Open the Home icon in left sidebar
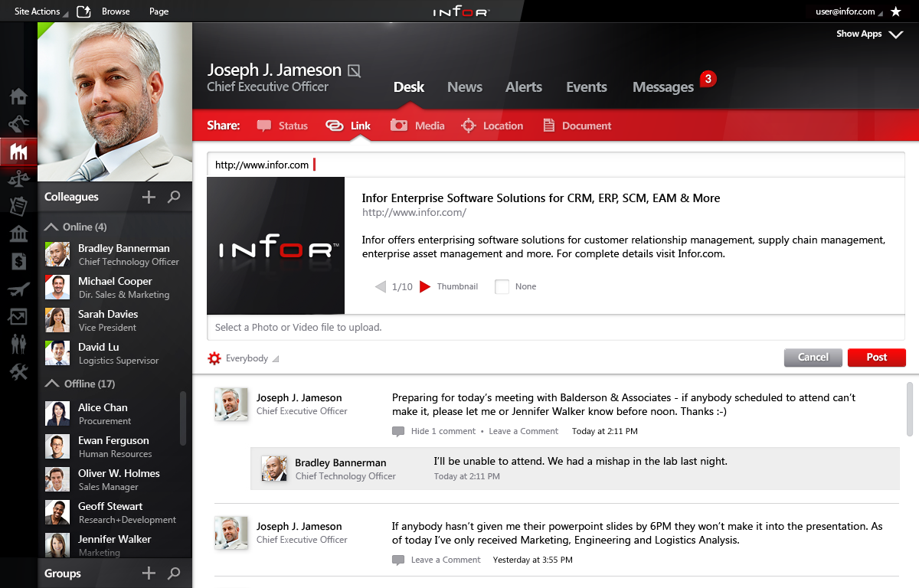Viewport: 919px width, 588px height. [18, 96]
